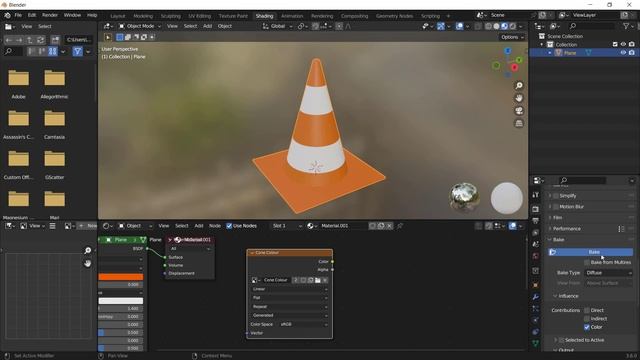The image size is (640, 360).
Task: Click the orange base color swatch
Action: [120, 277]
